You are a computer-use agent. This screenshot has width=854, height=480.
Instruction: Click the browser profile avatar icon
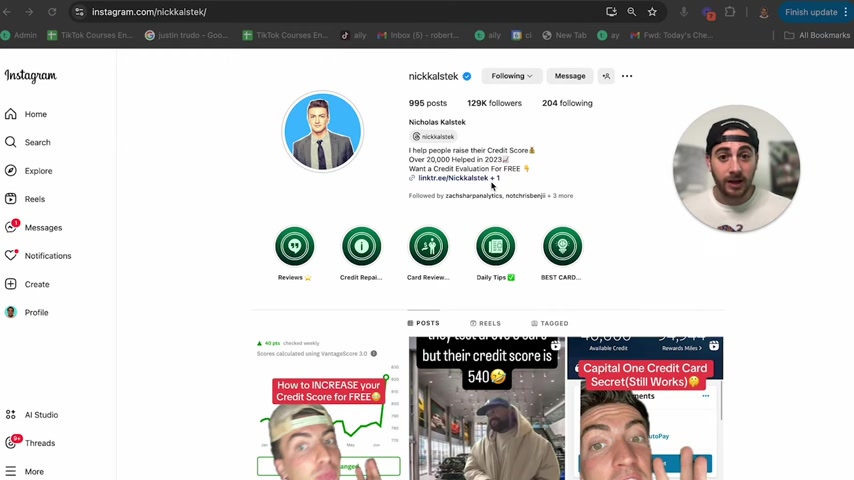pos(764,13)
